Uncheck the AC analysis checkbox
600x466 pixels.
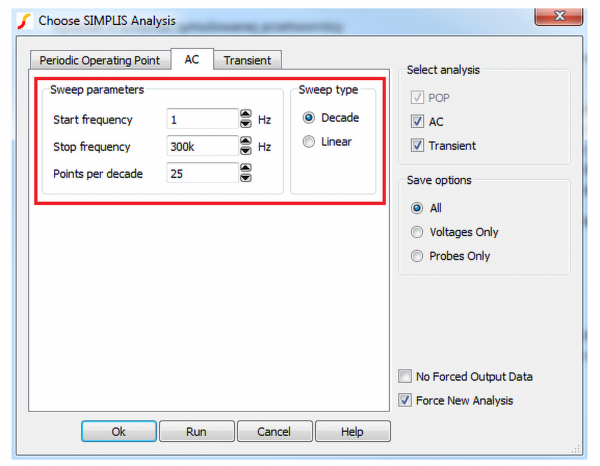tap(419, 122)
